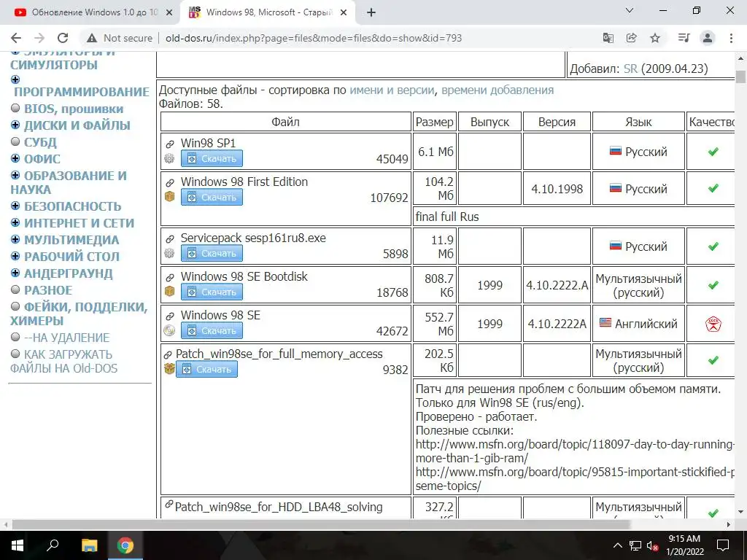Expand the ОБРАЗОВАНИЕ И НАУКА plus icon
747x560 pixels.
(15, 175)
